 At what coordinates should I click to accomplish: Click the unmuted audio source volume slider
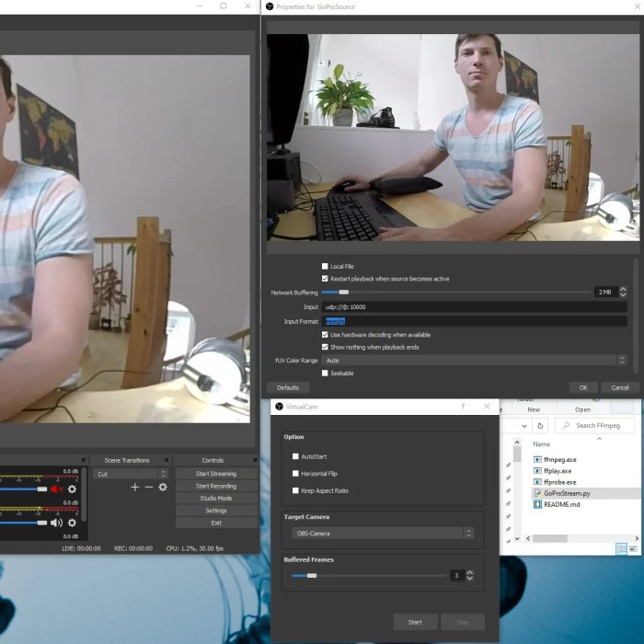(23, 523)
